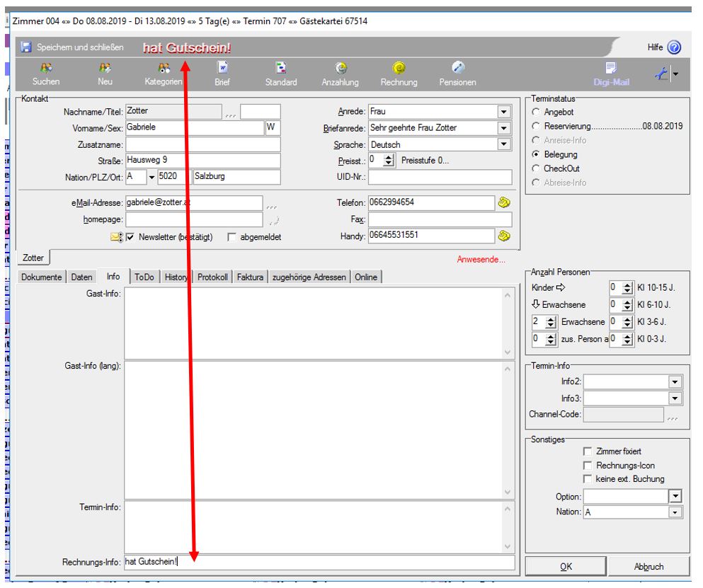
Task: Open the Anzahlung deposit tool
Action: (x=341, y=74)
